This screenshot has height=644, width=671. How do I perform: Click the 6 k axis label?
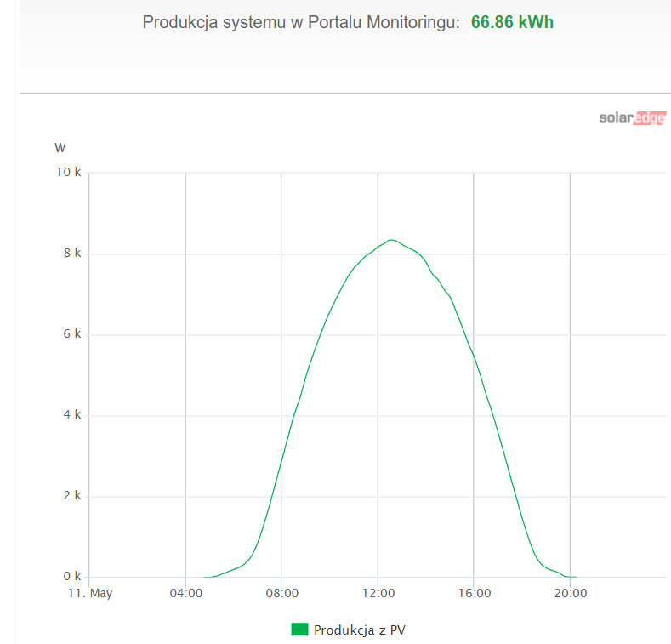point(72,334)
